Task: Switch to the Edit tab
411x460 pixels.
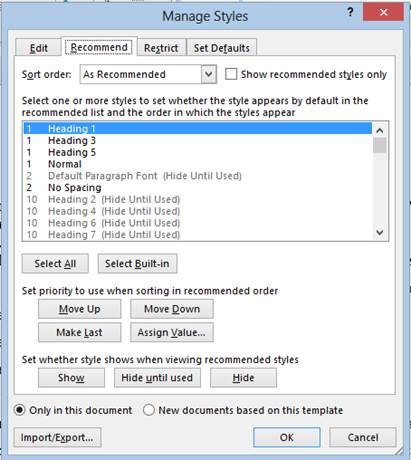Action: pos(39,48)
